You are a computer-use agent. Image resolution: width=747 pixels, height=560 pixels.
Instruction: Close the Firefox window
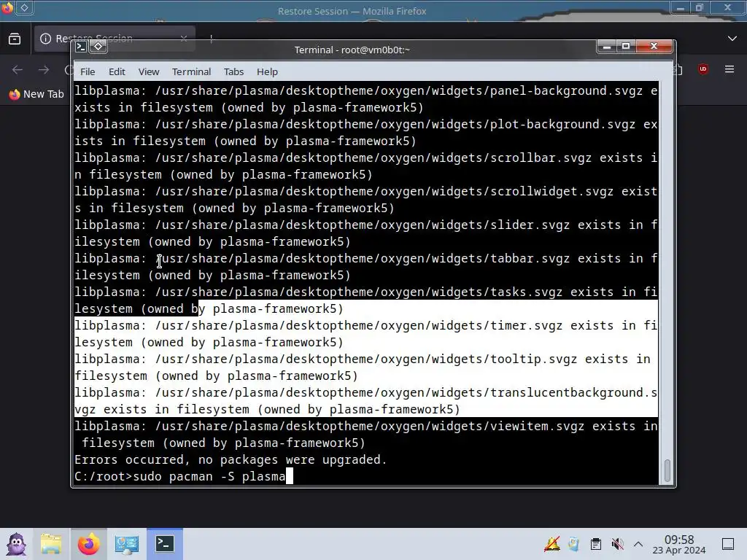tap(727, 7)
